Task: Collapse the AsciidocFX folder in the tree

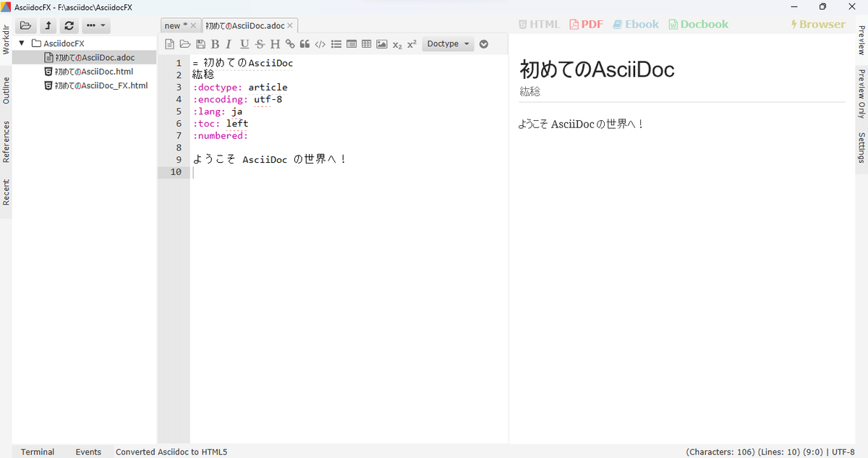Action: click(x=23, y=43)
